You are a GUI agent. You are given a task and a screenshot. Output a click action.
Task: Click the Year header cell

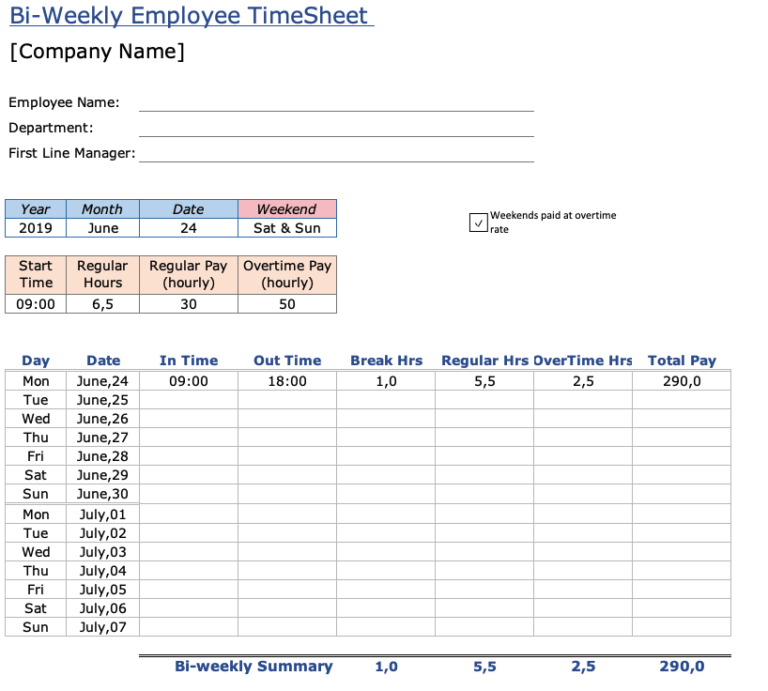coord(36,209)
